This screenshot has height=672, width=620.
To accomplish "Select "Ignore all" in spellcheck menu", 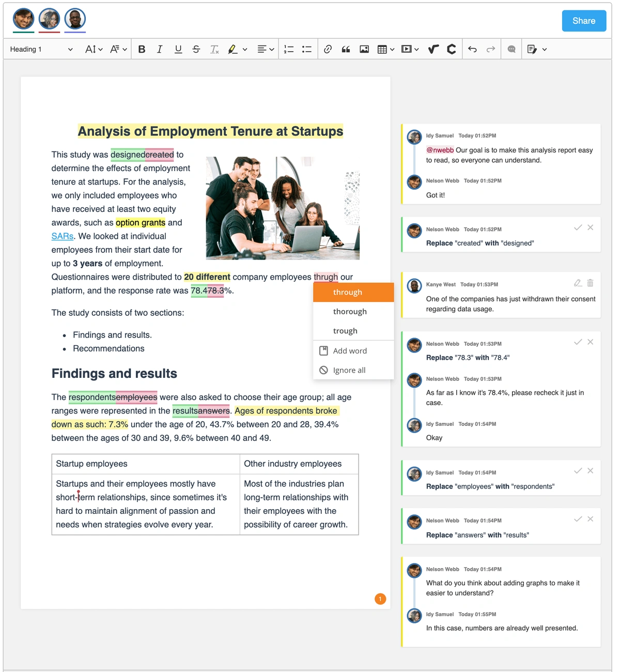I will coord(349,370).
